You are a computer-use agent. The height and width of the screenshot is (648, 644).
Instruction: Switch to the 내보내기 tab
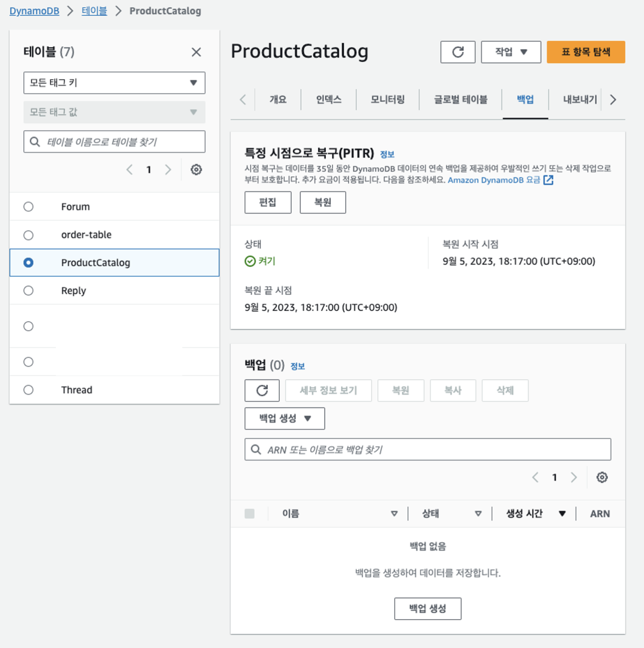(580, 100)
